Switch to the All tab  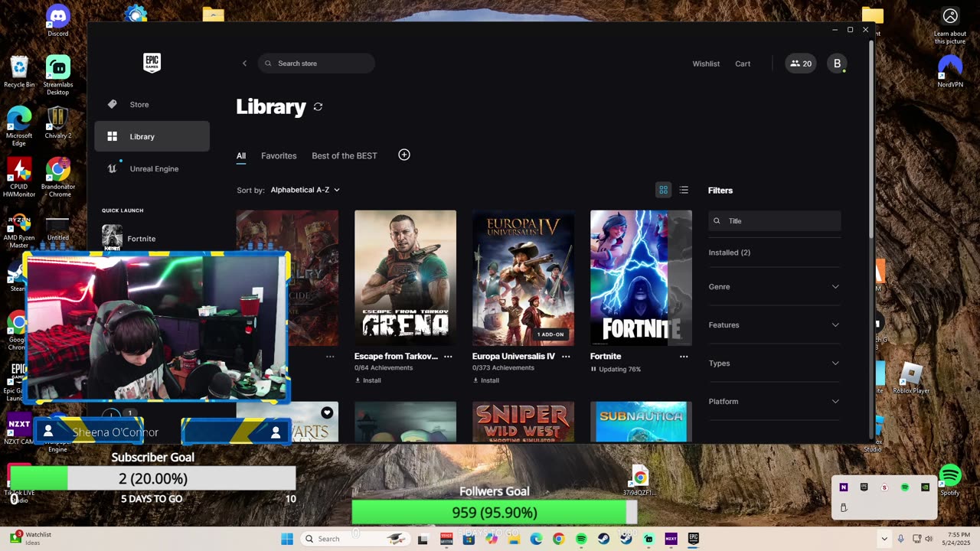tap(241, 155)
